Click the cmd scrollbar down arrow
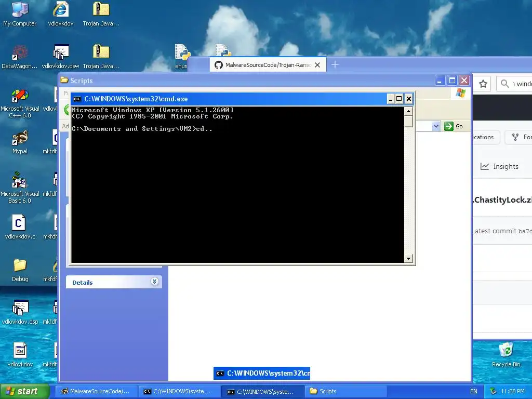 [x=408, y=259]
